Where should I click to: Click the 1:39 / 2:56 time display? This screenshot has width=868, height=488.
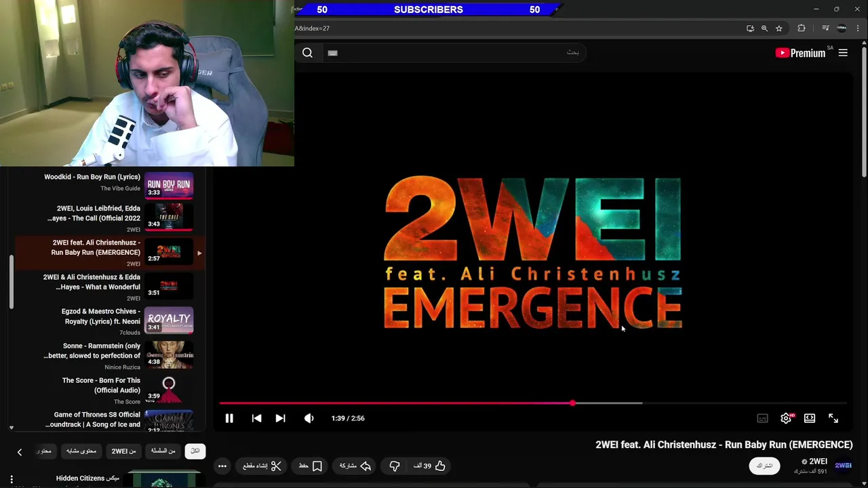pos(348,418)
